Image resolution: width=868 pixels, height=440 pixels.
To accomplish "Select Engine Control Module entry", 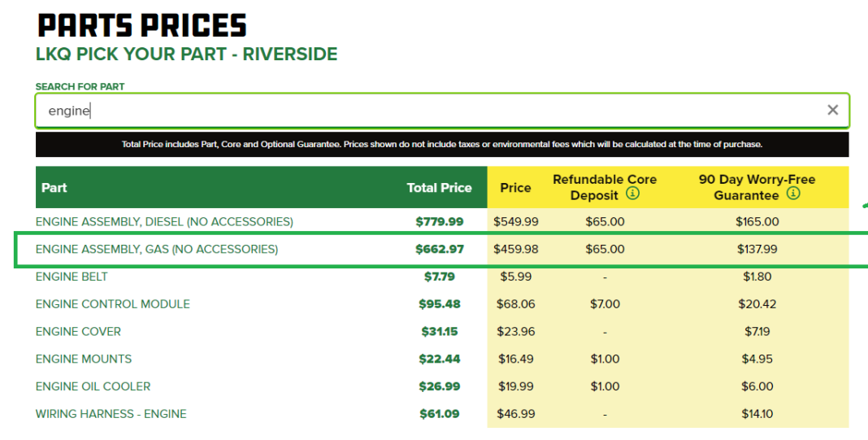I will click(113, 304).
